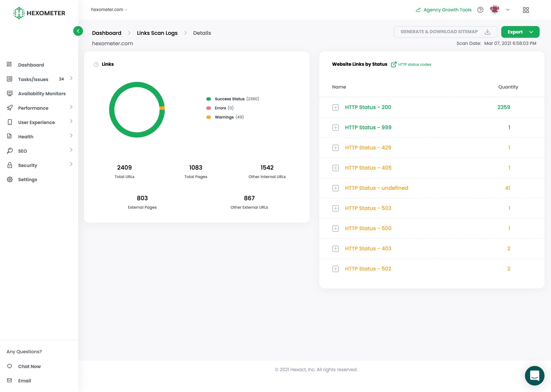Expand the Performance submenu chevron

(71, 107)
